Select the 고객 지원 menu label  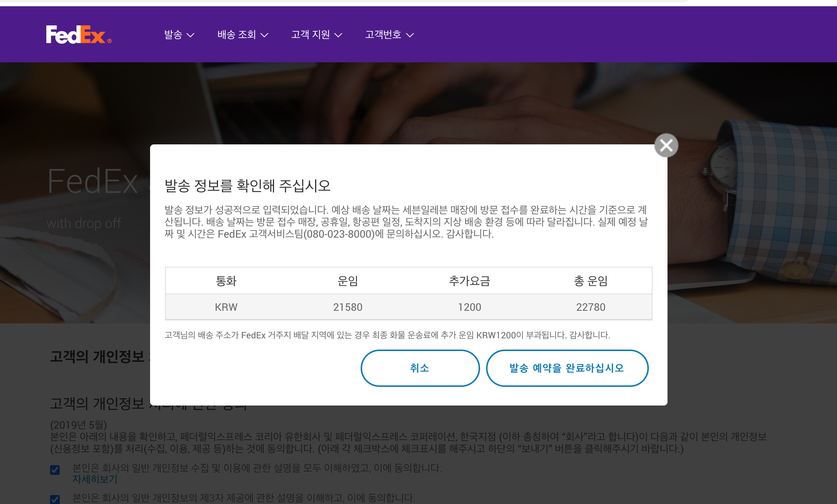tap(311, 35)
